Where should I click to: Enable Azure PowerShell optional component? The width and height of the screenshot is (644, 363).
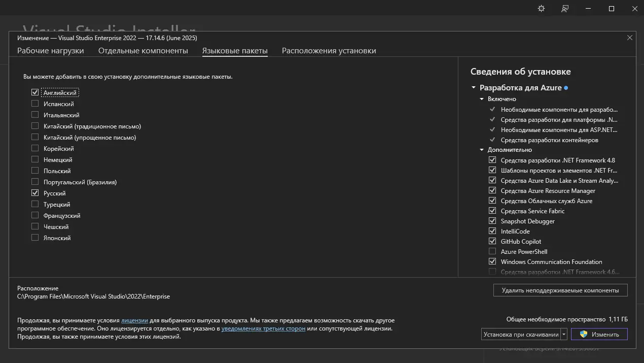(492, 251)
